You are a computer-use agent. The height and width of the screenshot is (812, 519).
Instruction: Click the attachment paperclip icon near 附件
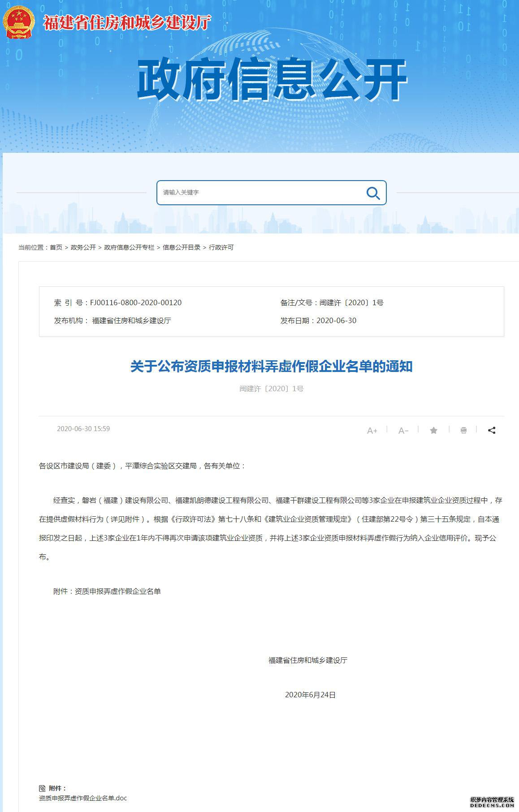point(43,788)
